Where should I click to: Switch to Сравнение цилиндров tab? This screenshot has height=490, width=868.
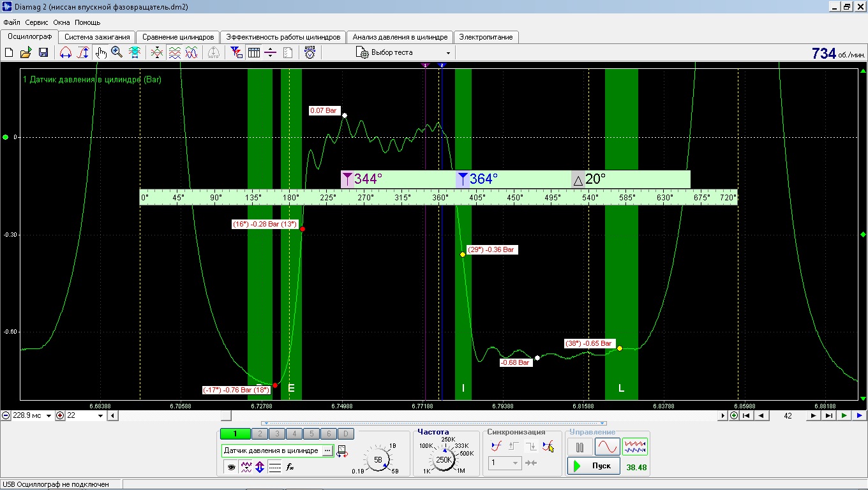pos(178,37)
